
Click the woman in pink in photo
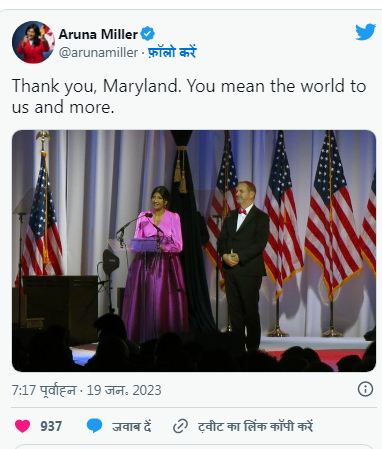click(156, 265)
